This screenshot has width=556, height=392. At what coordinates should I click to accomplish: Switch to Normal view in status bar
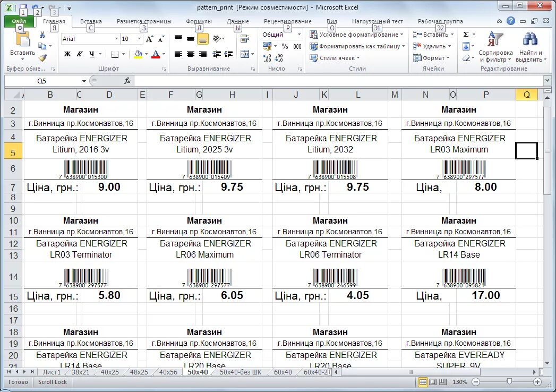coord(423,382)
